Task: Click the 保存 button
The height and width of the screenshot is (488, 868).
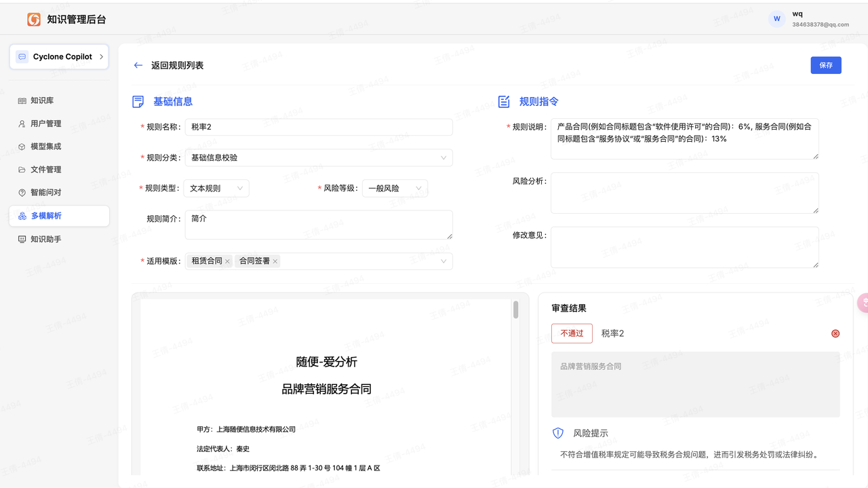Action: tap(826, 65)
